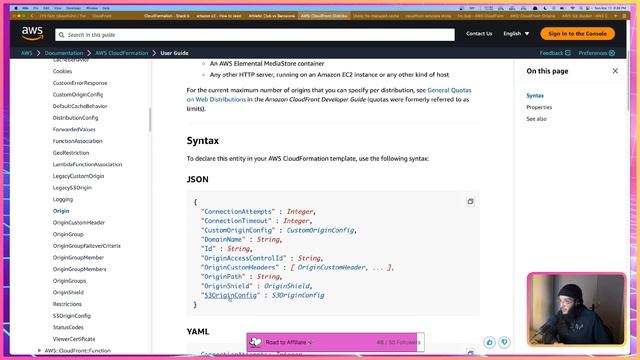This screenshot has height=360, width=640.
Task: Click the AWS logo
Action: (x=32, y=33)
